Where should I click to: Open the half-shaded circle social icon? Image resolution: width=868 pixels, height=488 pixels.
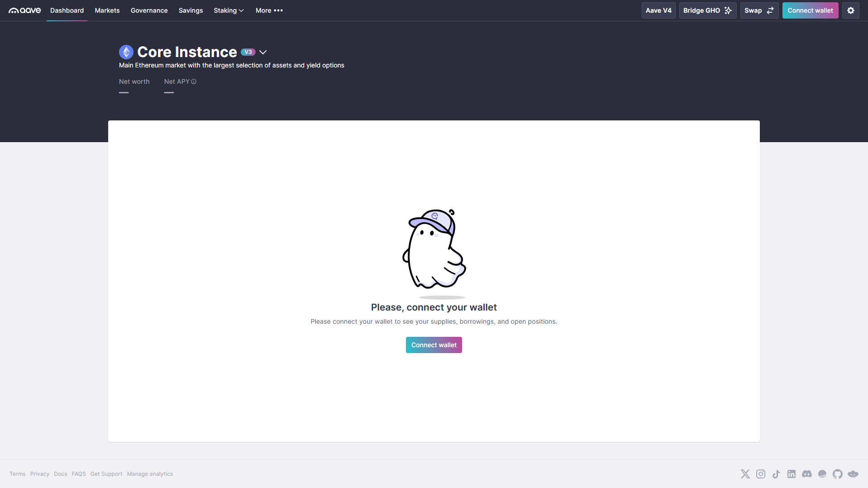coord(822,474)
